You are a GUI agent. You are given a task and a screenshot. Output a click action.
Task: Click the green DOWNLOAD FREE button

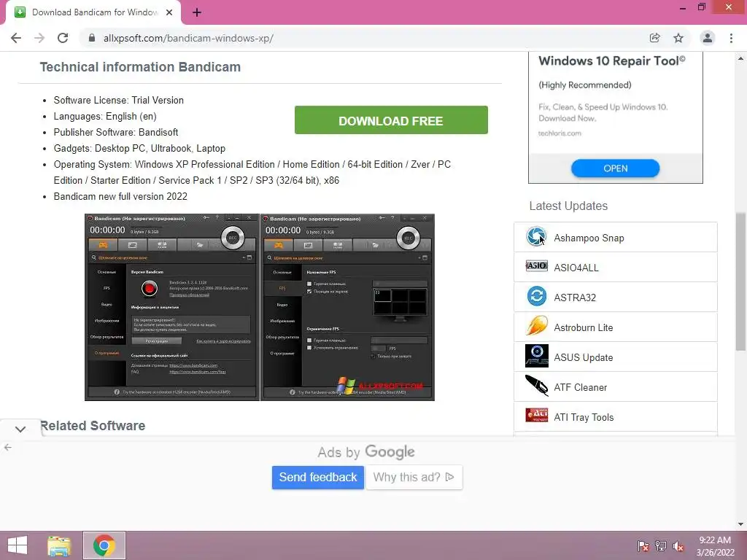click(391, 120)
